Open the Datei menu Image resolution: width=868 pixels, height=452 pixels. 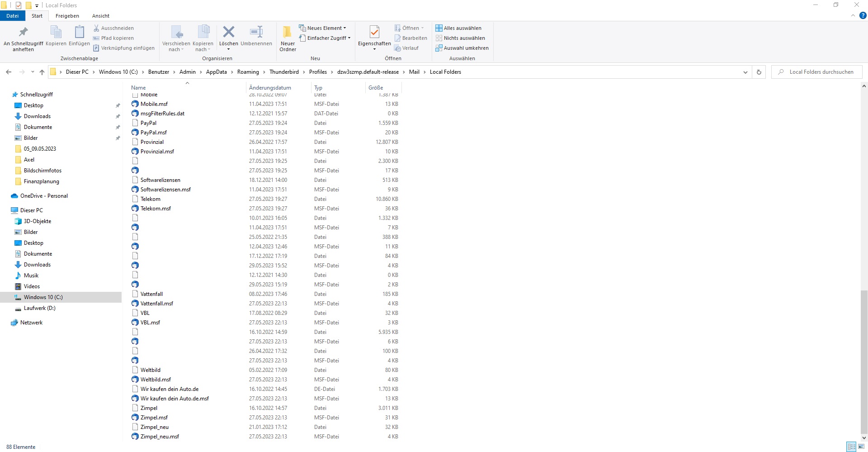13,16
